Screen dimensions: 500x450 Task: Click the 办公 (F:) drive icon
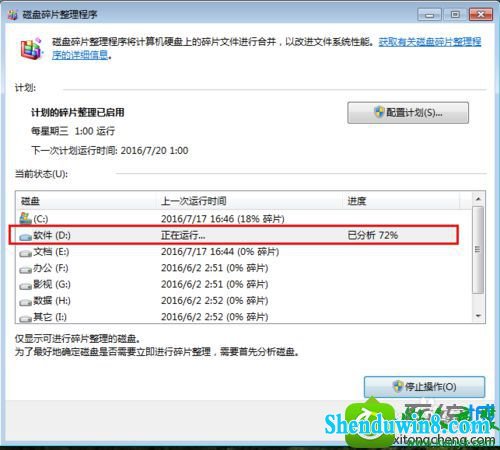tap(26, 269)
